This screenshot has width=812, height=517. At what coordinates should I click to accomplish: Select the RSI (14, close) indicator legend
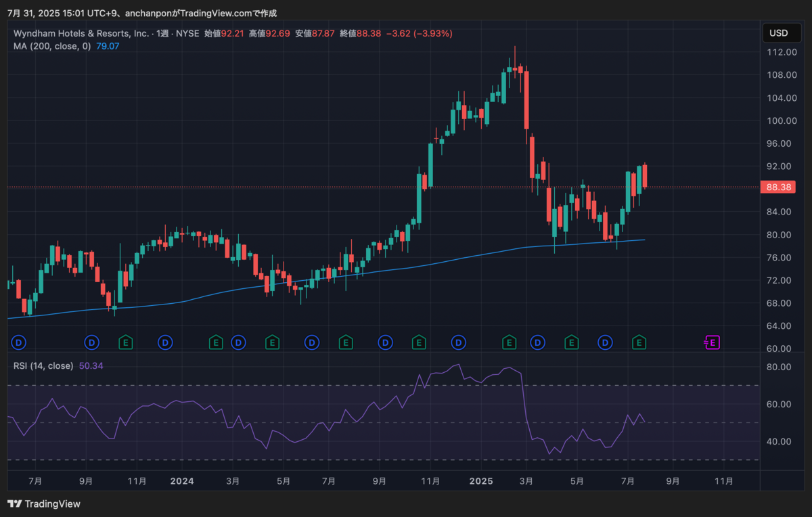click(43, 365)
